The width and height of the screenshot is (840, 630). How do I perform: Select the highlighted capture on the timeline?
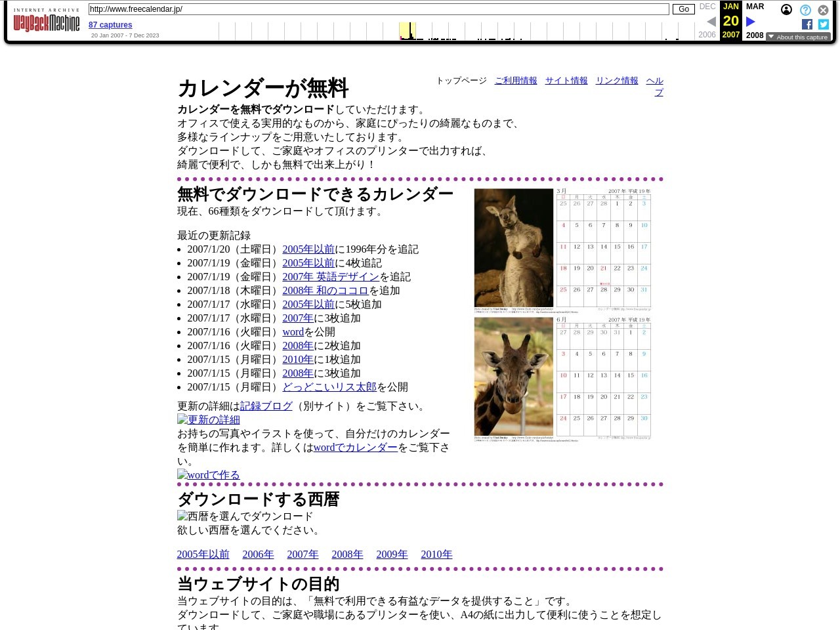(408, 30)
